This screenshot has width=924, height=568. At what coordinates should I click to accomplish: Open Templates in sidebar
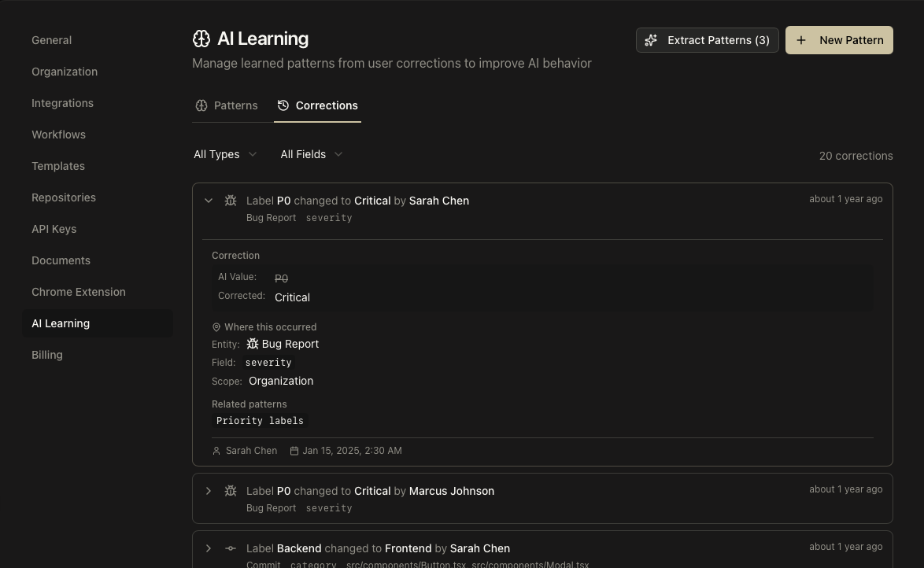[57, 166]
